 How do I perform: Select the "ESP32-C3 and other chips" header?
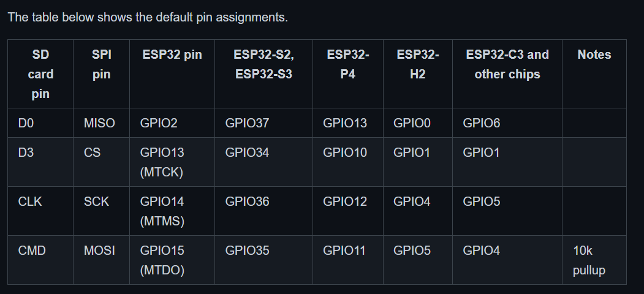tap(507, 64)
